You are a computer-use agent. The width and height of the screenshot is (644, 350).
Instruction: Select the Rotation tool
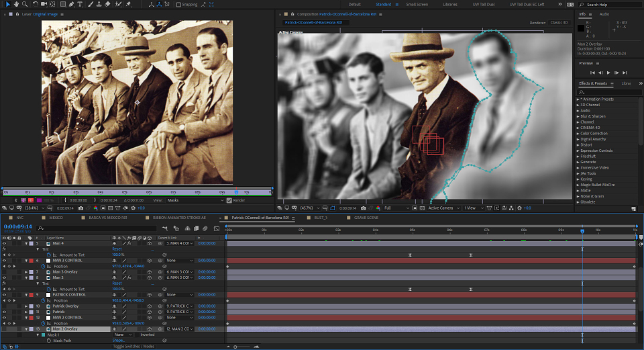(36, 4)
